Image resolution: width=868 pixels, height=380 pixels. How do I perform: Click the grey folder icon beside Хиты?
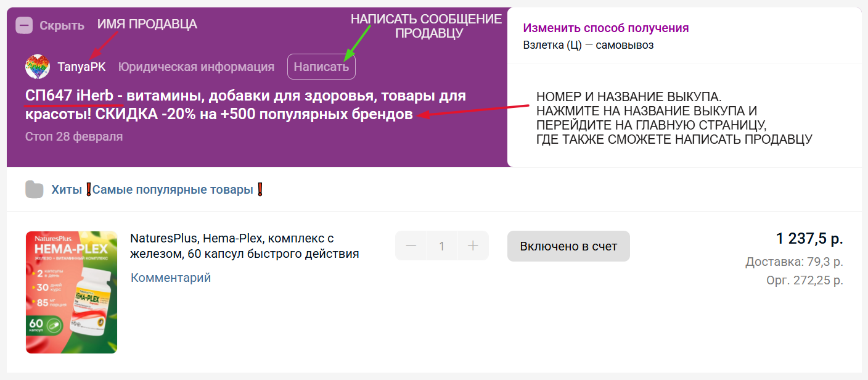pos(35,189)
